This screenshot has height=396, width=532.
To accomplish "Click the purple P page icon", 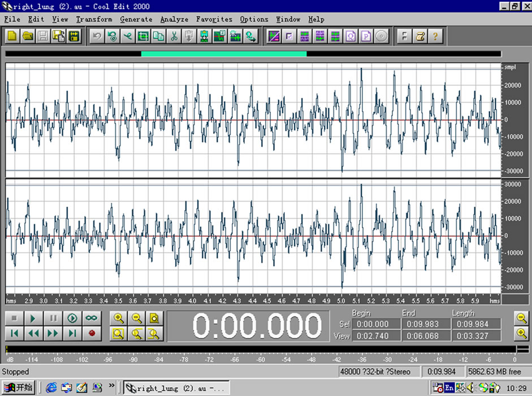I will (x=366, y=36).
